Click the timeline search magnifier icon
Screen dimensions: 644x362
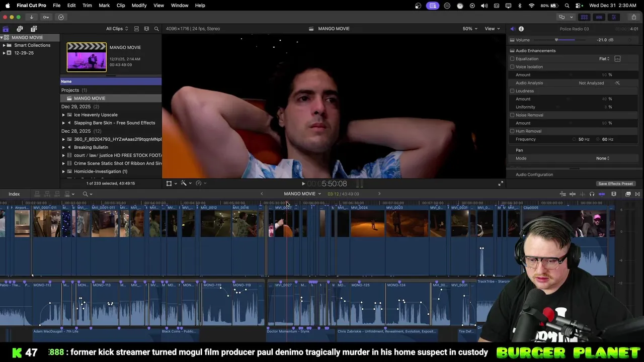(x=86, y=194)
